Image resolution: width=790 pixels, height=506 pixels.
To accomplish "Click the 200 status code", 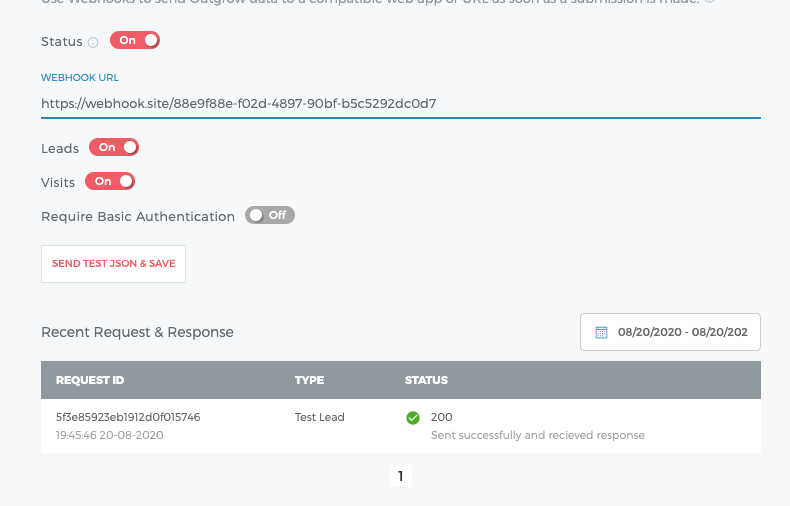I will [441, 417].
